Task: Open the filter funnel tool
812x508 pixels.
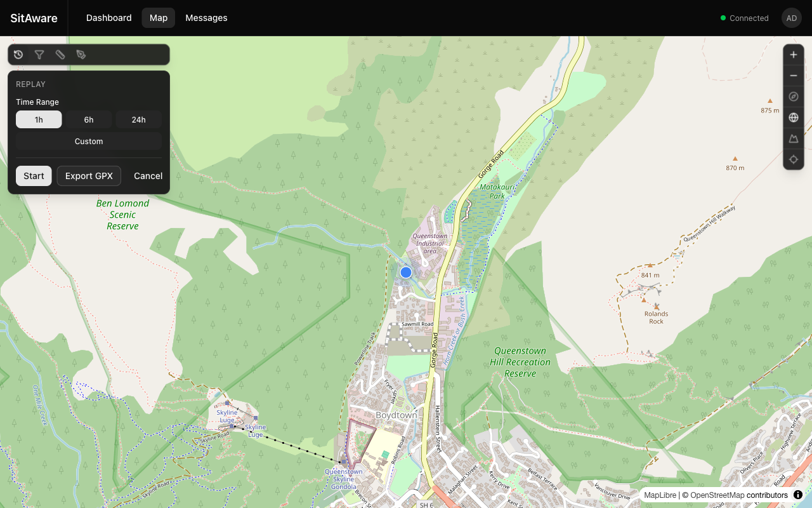Action: click(39, 55)
